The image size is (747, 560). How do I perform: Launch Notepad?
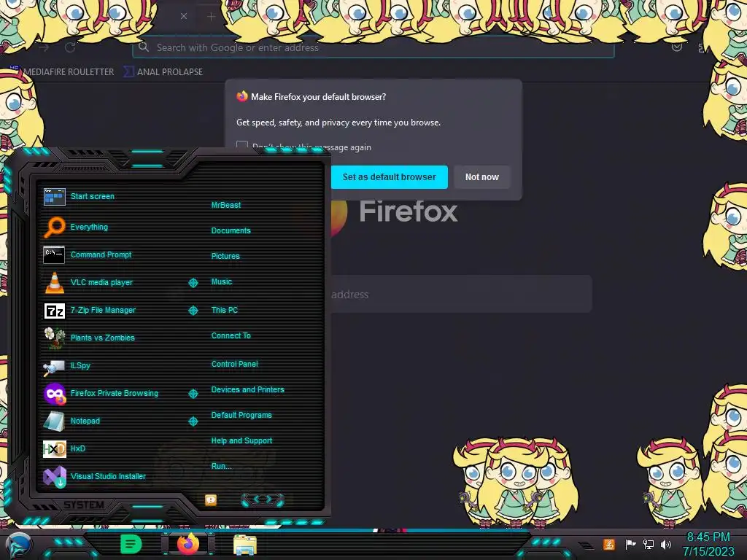coord(71,421)
